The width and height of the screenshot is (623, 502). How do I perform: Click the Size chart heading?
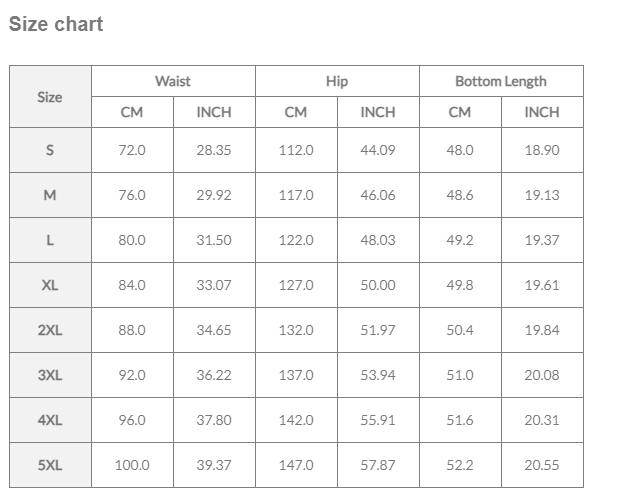tap(56, 24)
